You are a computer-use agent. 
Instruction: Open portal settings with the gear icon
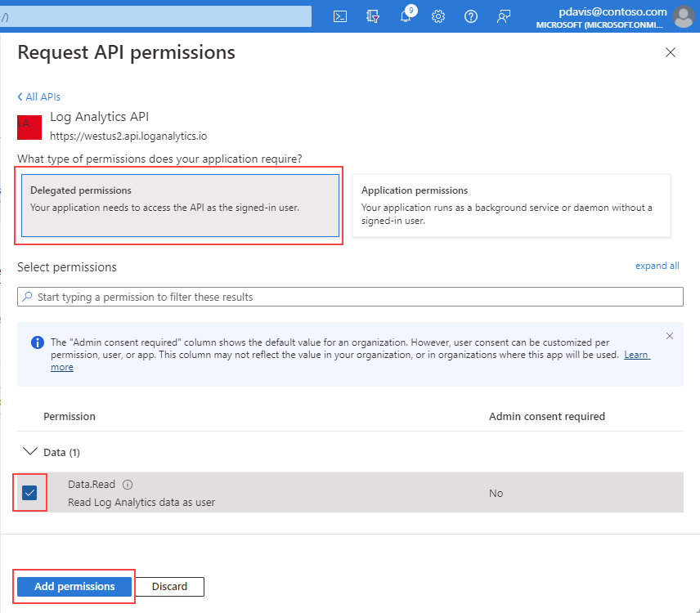(x=438, y=16)
